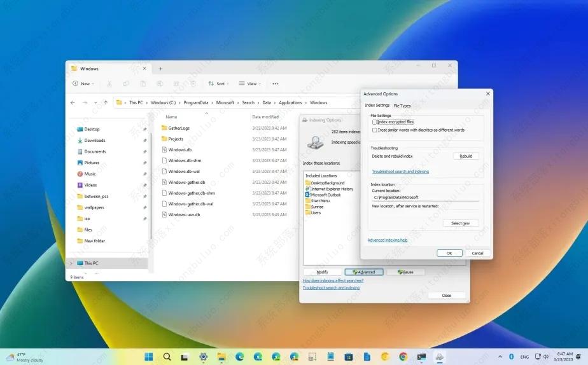Click the navigation pane scrollbar
This screenshot has height=365, width=588.
151,186
